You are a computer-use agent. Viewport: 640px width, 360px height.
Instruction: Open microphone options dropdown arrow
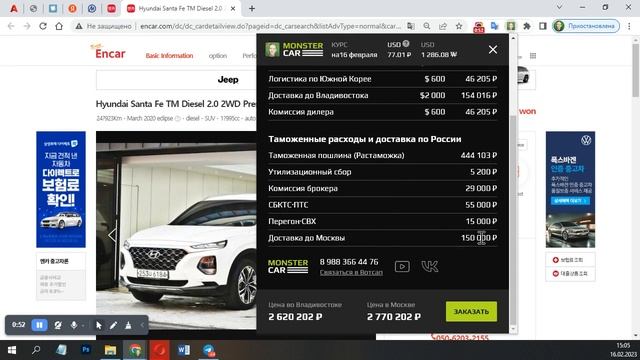pyautogui.click(x=83, y=326)
